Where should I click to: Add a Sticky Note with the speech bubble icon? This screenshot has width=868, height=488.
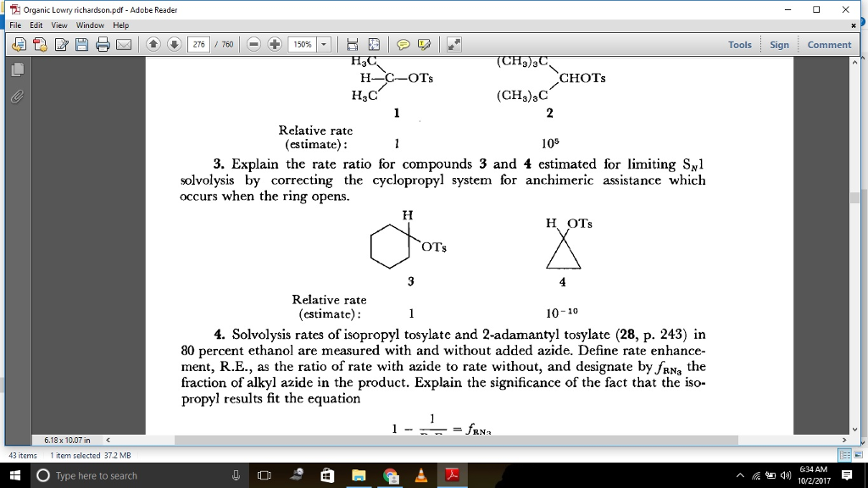pyautogui.click(x=403, y=44)
